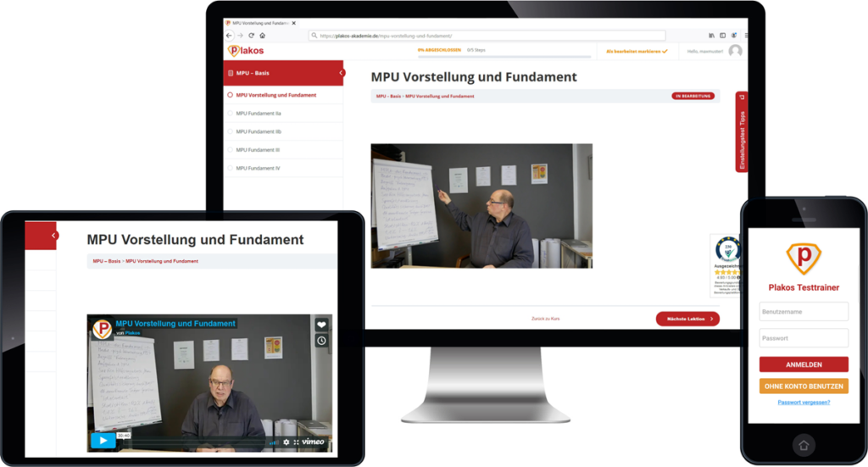Collapse the tablet sidebar with the chevron
The width and height of the screenshot is (868, 467).
(x=53, y=236)
